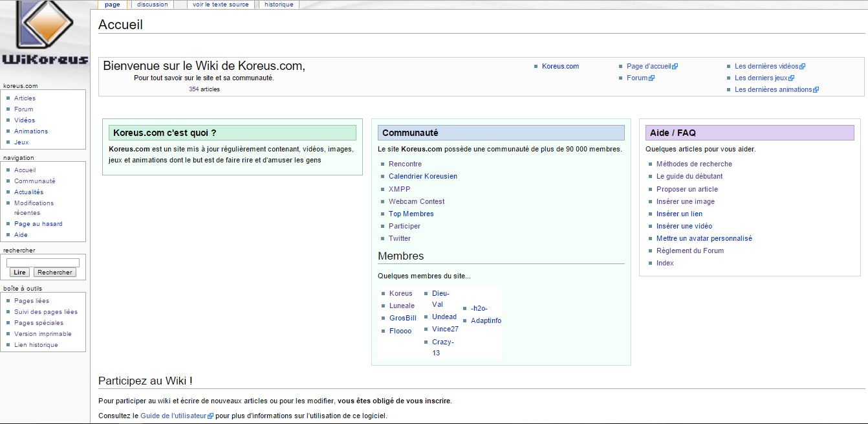Open the voir le texte source tab
The width and height of the screenshot is (868, 424).
[x=221, y=5]
